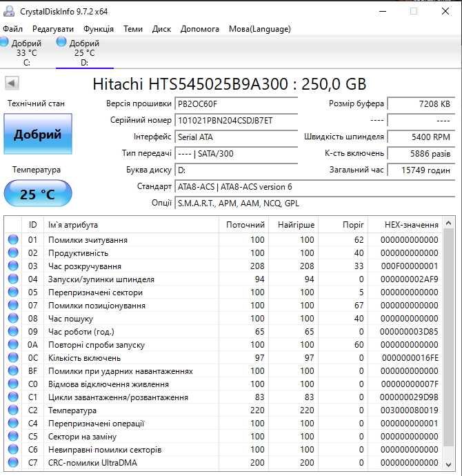Click status icon for C0 Відмова відключення живлення
The height and width of the screenshot is (476, 462).
pyautogui.click(x=13, y=384)
